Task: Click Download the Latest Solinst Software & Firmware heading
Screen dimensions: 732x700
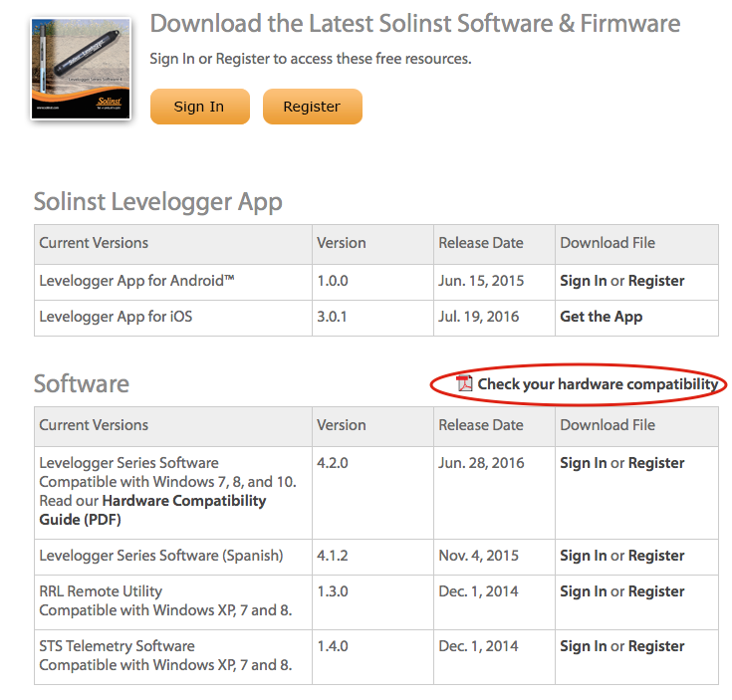Action: point(414,23)
